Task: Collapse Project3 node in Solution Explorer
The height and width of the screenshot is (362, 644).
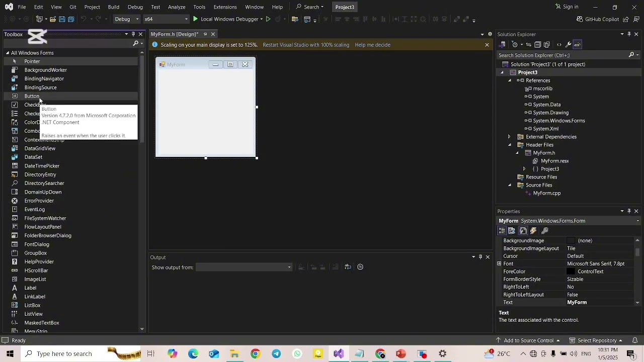Action: coord(502,72)
